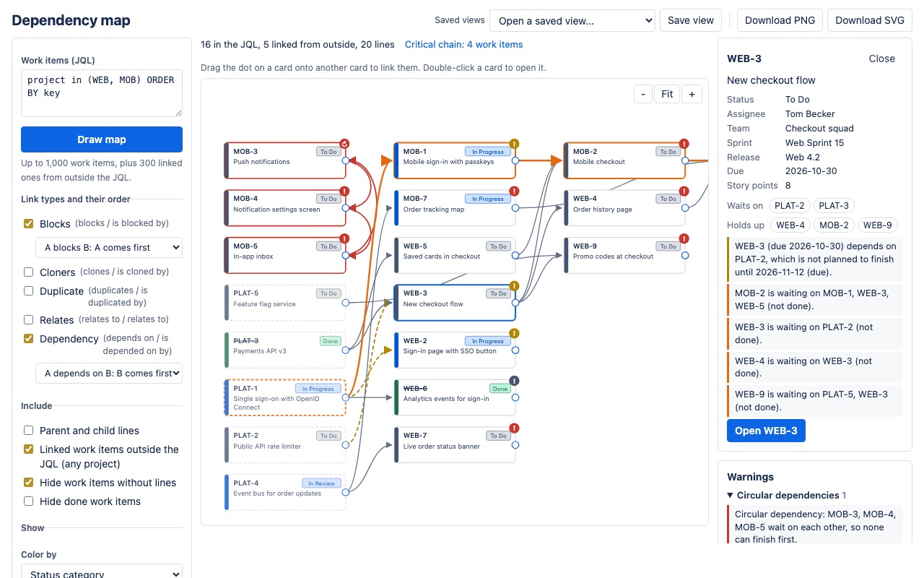Zoom out the map with minus button
Viewport: 924px width, 578px height.
(643, 94)
